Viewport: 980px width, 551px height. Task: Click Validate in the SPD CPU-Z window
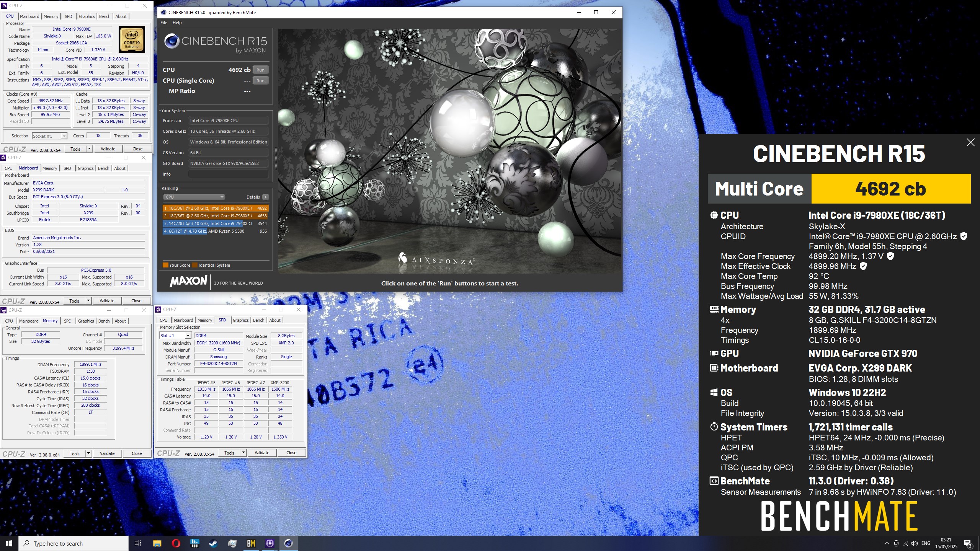(x=262, y=453)
